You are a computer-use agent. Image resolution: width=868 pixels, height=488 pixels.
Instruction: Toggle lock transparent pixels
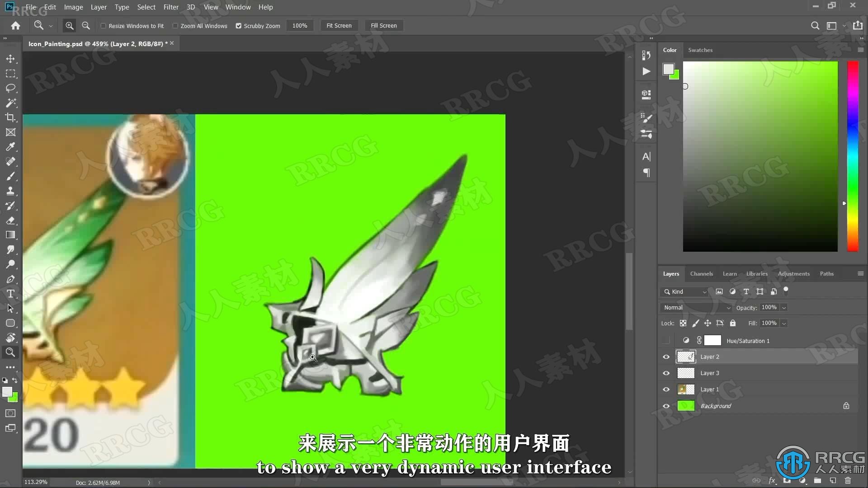(x=683, y=323)
